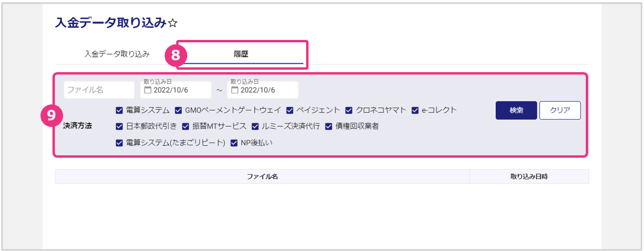Click the 取り込み日時 column header
The width and height of the screenshot is (644, 251).
pos(529,176)
